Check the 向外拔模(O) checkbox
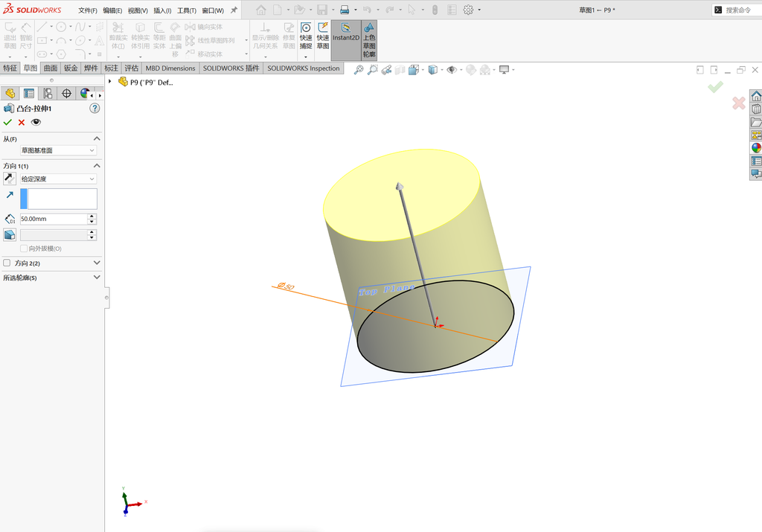This screenshot has width=762, height=532. coord(23,249)
